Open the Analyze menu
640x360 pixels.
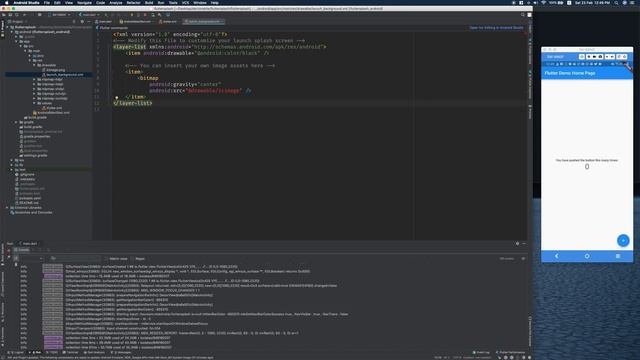(x=116, y=2)
